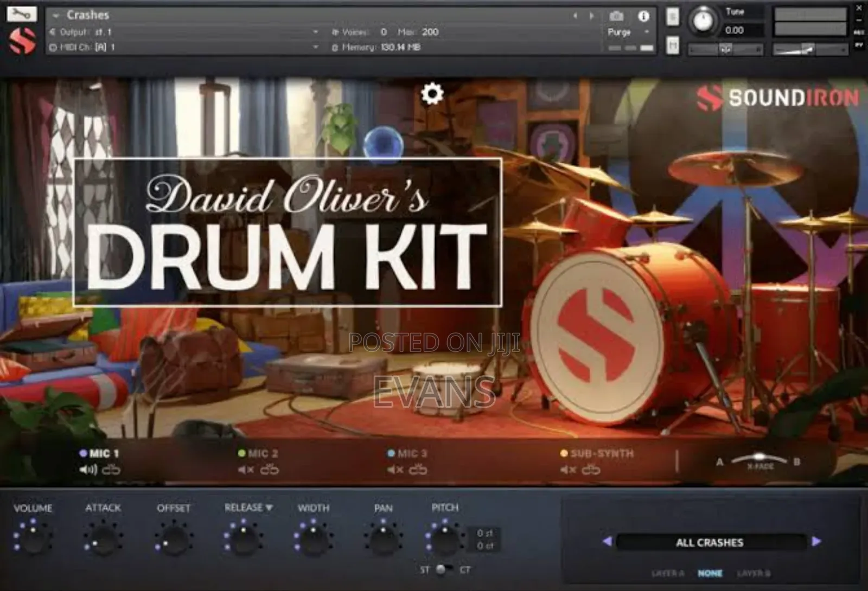Image resolution: width=868 pixels, height=591 pixels.
Task: Open the Purge dropdown menu
Action: (x=628, y=33)
